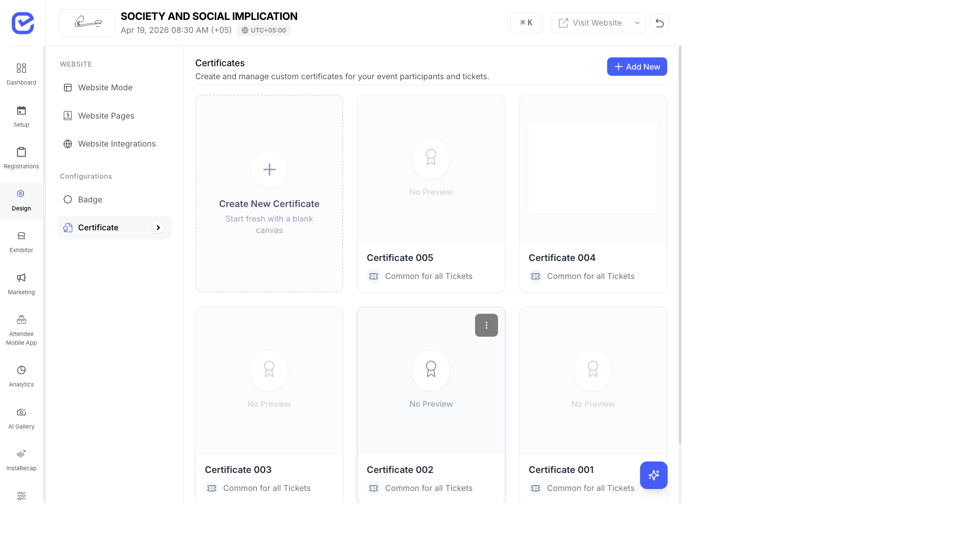This screenshot has height=551, width=980.
Task: Open Website Mode menu item
Action: [x=114, y=88]
